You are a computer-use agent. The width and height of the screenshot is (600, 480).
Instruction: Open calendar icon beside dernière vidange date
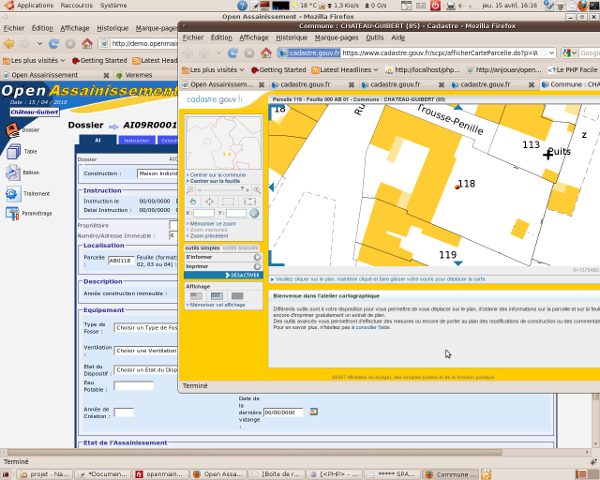point(314,412)
